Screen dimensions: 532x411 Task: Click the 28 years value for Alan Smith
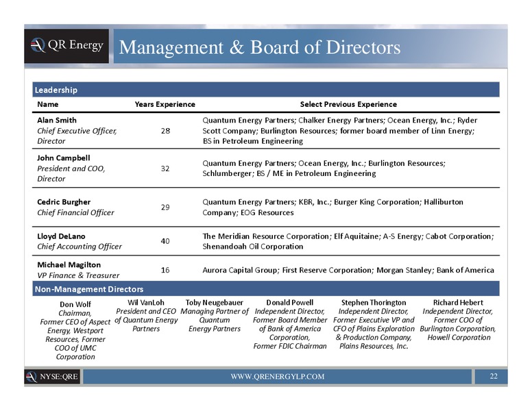(165, 131)
